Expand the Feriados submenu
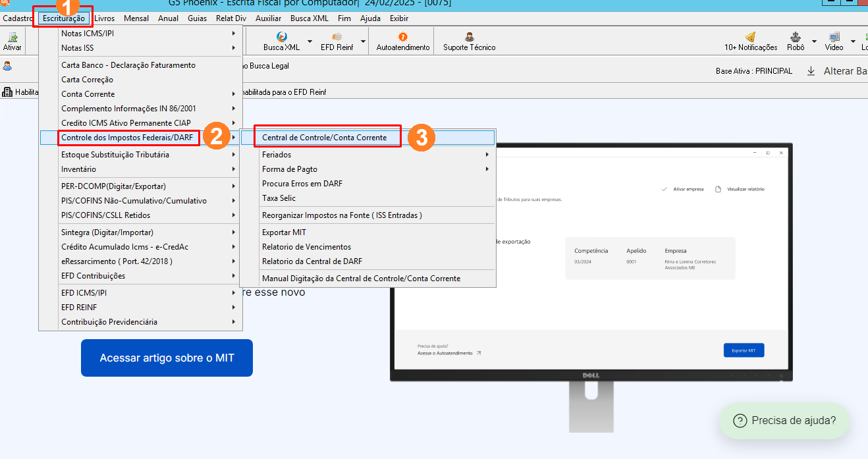The width and height of the screenshot is (868, 459). click(x=368, y=155)
